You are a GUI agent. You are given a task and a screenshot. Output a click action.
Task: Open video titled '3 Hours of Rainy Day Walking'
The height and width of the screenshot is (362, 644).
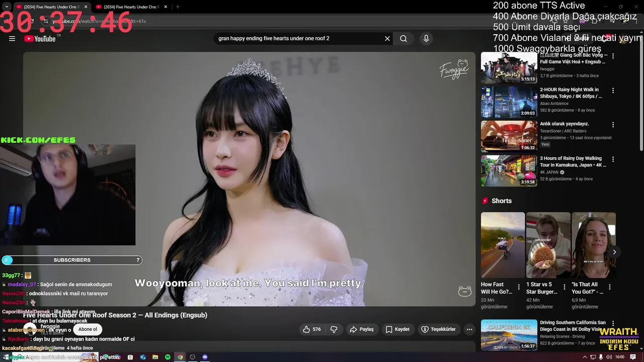point(573,162)
